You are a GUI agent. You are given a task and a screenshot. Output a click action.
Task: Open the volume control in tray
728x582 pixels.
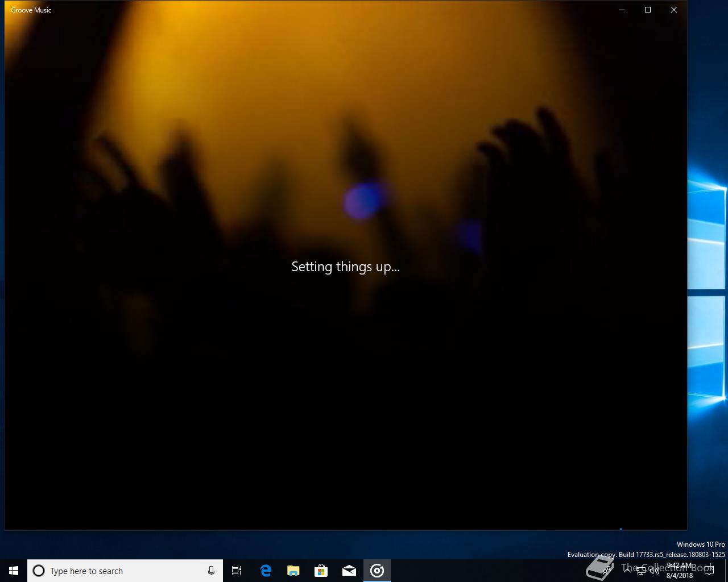pos(655,571)
